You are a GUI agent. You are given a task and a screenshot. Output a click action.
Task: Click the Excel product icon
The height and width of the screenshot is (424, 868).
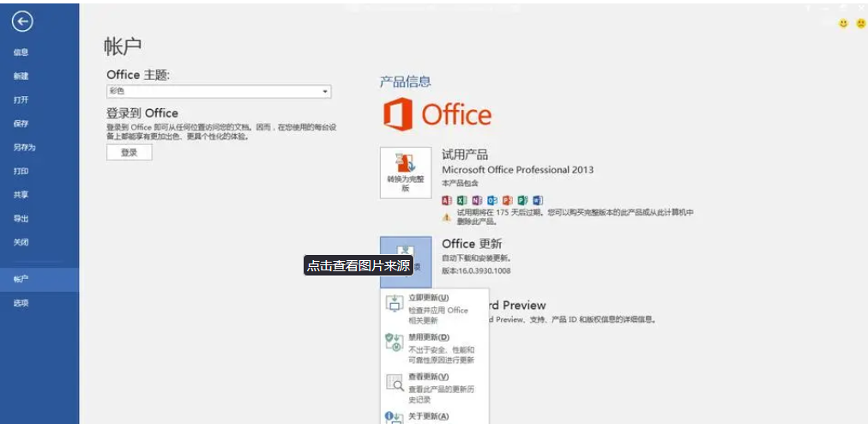point(462,201)
